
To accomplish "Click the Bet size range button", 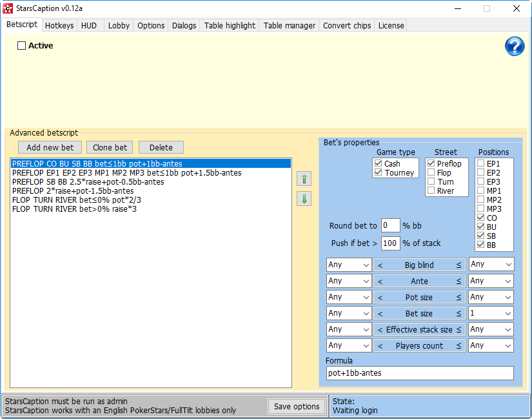I will point(419,313).
